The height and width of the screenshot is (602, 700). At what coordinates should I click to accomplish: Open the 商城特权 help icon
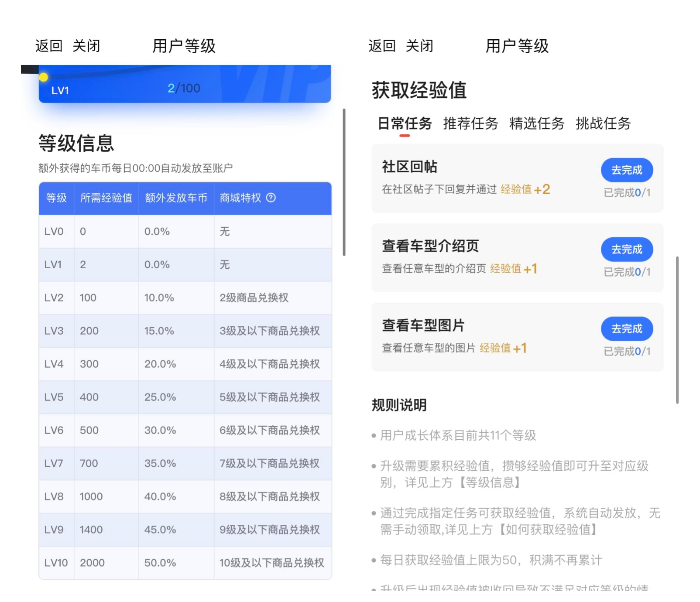[272, 198]
